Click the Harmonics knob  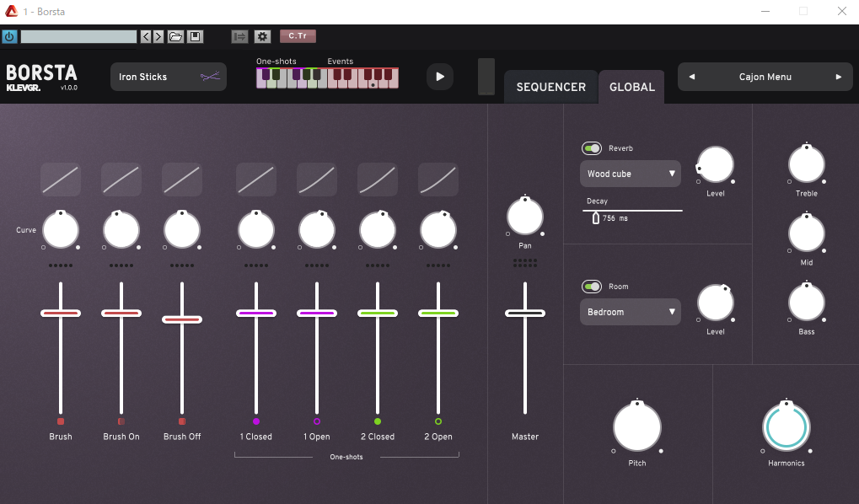pyautogui.click(x=787, y=426)
